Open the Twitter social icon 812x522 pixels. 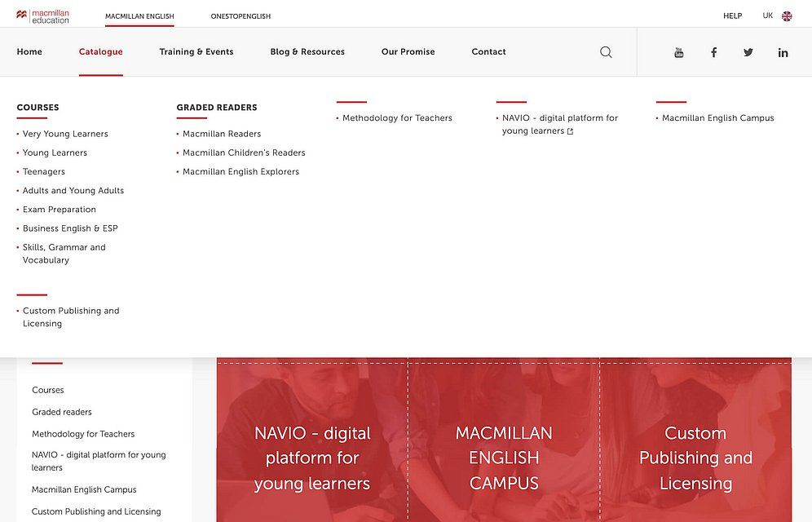[x=748, y=52]
